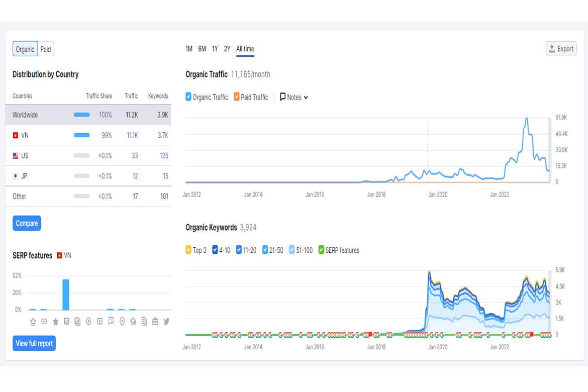
Task: Toggle the Top 3 keywords checkbox
Action: click(188, 250)
